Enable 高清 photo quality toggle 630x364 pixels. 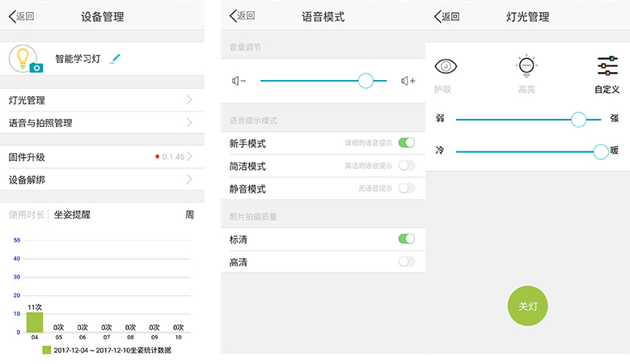click(406, 261)
